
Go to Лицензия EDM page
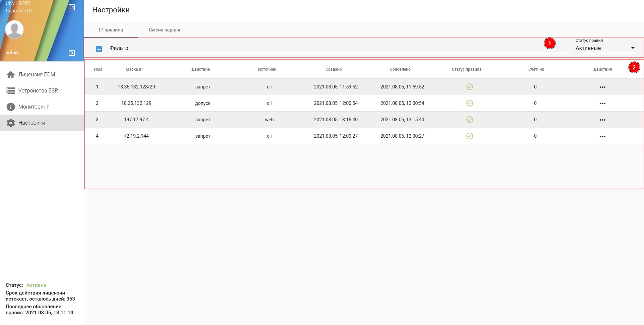pos(37,75)
